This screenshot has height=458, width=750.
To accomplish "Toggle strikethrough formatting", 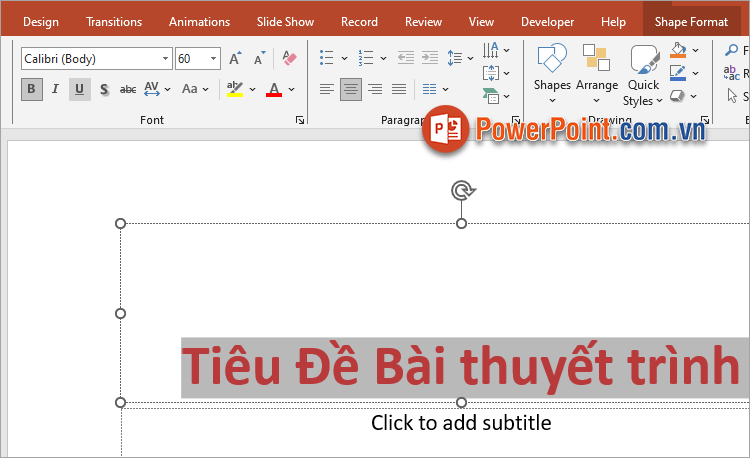I will [x=128, y=89].
